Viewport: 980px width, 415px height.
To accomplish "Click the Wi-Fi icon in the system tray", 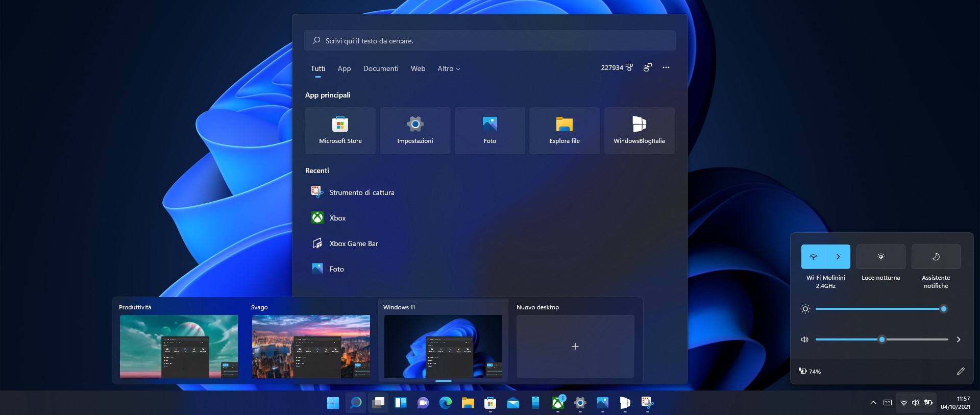I will [903, 403].
